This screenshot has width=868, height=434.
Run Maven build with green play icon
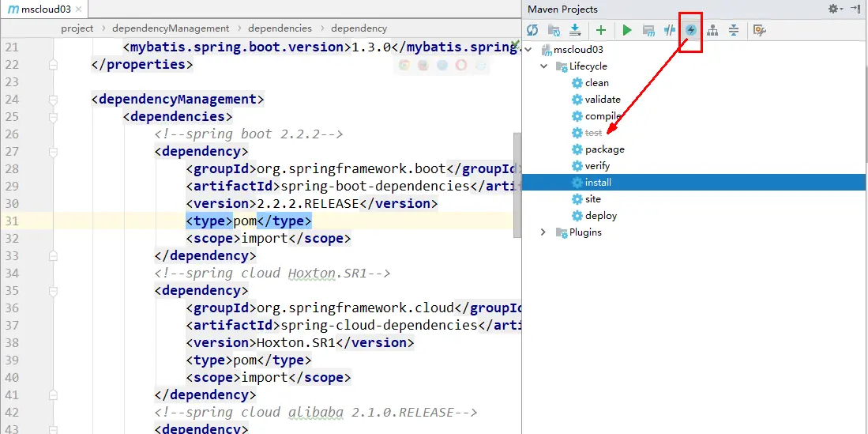[x=627, y=30]
